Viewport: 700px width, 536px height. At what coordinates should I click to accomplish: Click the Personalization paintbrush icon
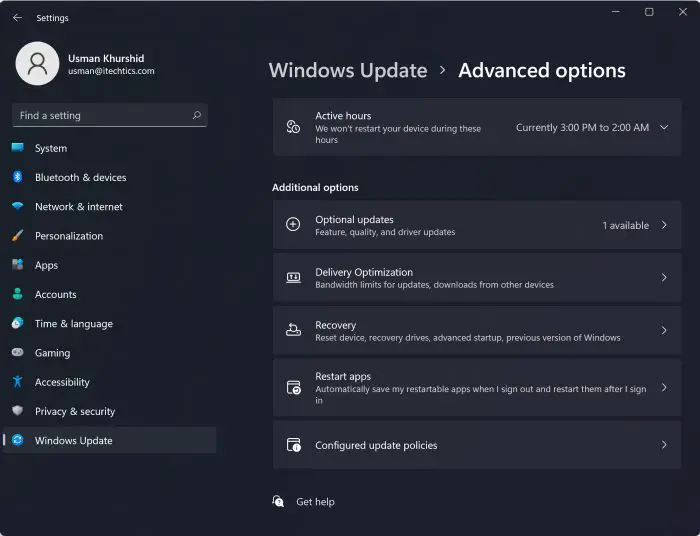[x=17, y=235]
